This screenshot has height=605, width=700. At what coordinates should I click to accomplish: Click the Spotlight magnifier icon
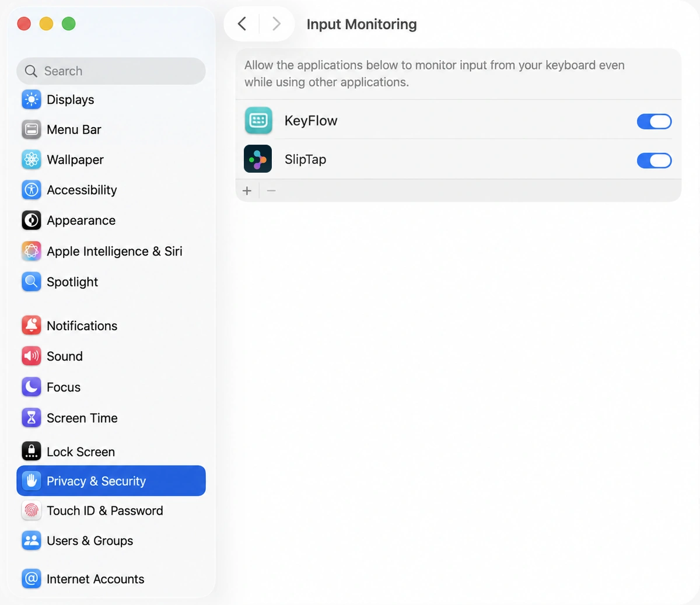click(32, 282)
